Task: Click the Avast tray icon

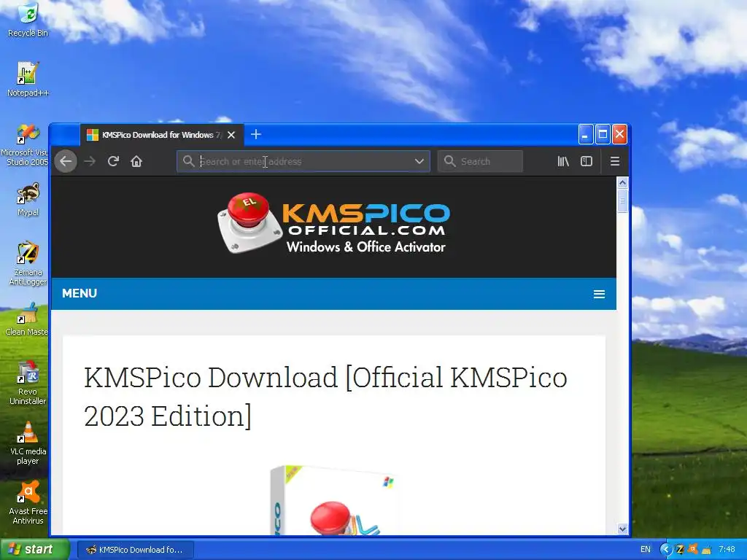Action: click(x=693, y=549)
